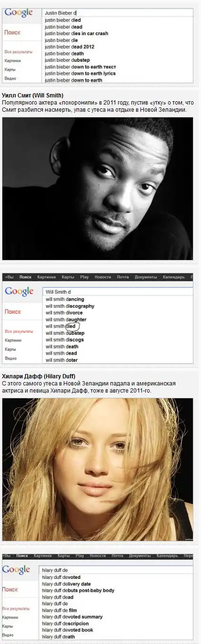Select 'justin bieber down to earth lyrics' suggestion
The image size is (201, 644).
pyautogui.click(x=80, y=74)
